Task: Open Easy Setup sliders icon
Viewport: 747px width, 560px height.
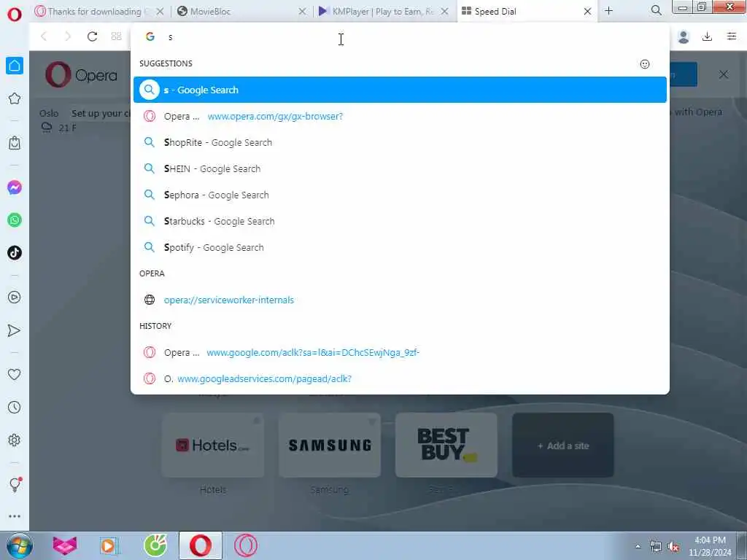Action: 732,36
